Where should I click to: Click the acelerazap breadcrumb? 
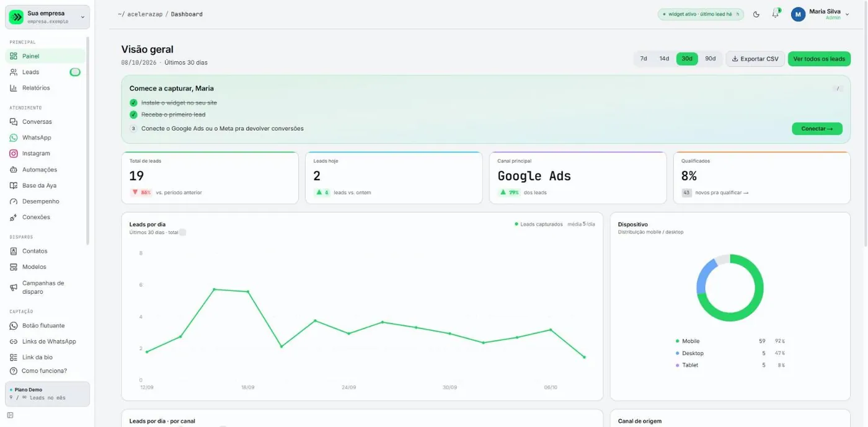pyautogui.click(x=144, y=14)
